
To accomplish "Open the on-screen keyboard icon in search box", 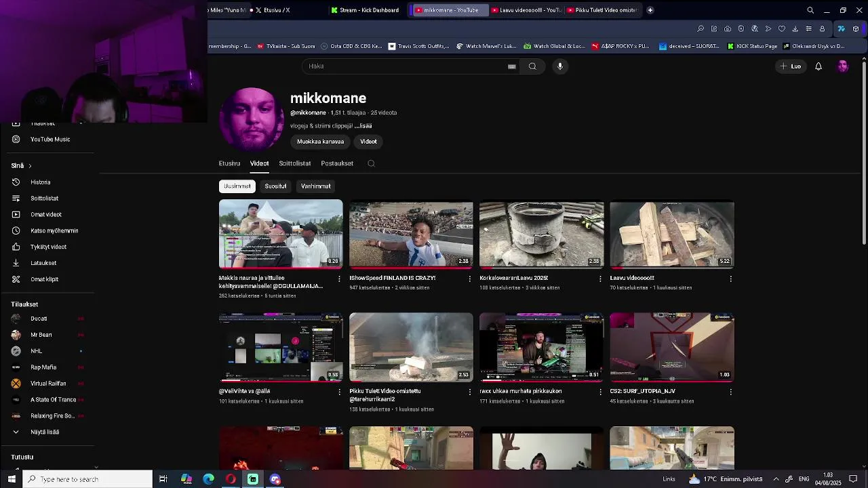I will point(512,66).
